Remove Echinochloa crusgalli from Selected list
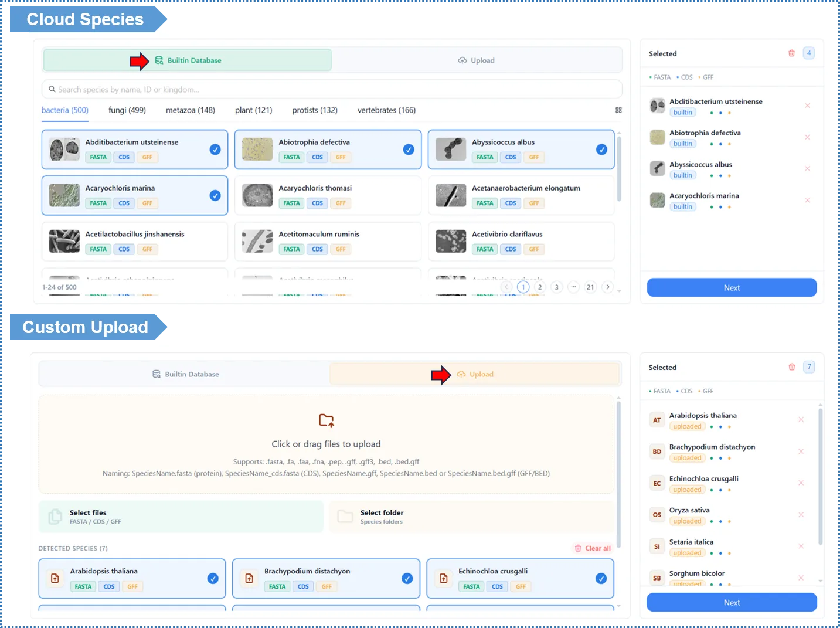 pyautogui.click(x=801, y=483)
